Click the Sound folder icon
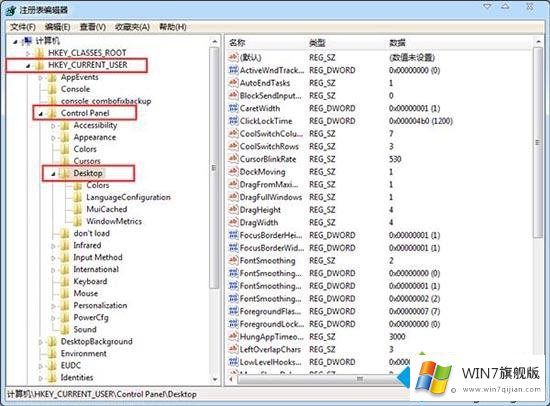550x406 pixels. tap(65, 329)
